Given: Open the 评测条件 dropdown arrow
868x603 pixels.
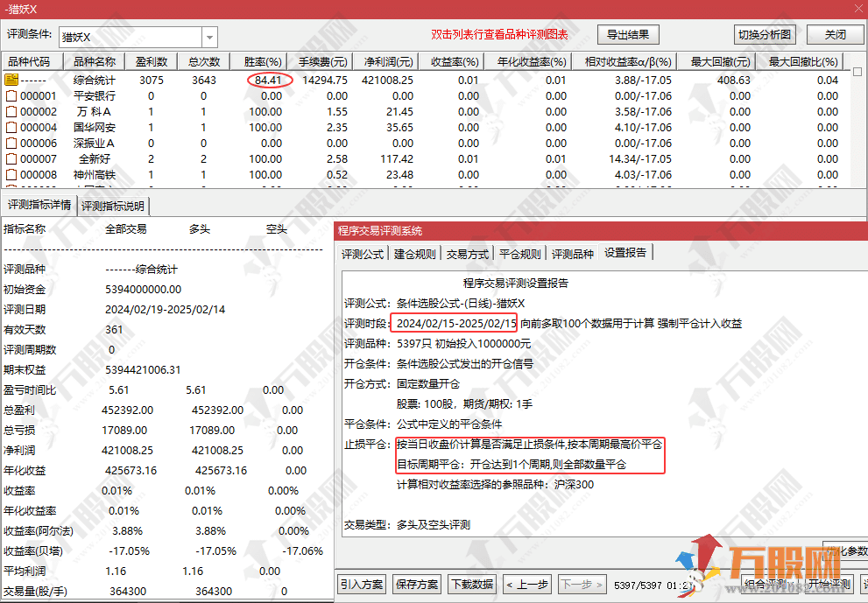Looking at the screenshot, I should tap(210, 37).
